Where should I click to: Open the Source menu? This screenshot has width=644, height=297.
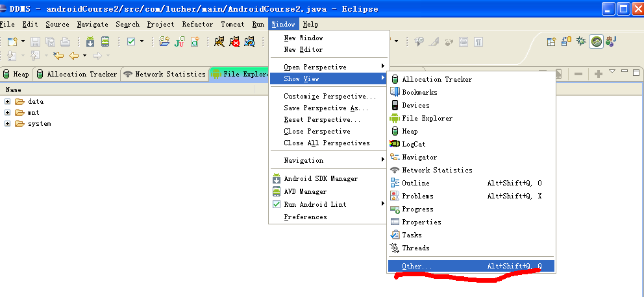click(58, 24)
